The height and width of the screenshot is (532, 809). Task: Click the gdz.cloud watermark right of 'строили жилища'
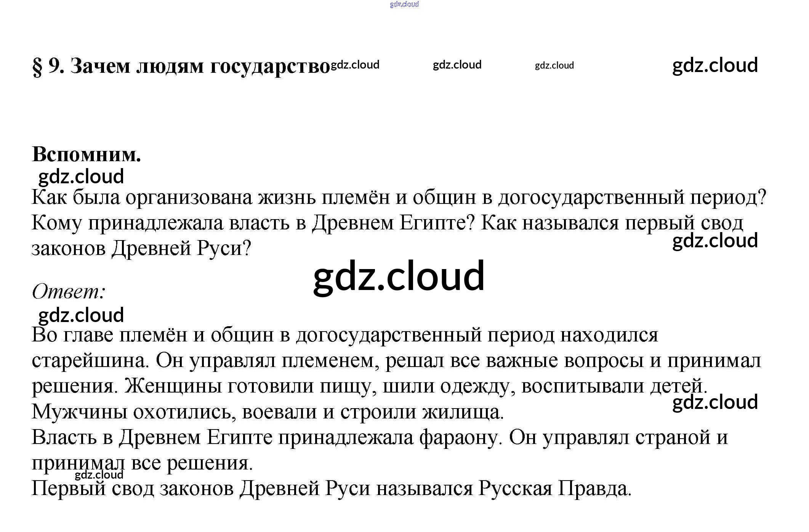pos(715,402)
